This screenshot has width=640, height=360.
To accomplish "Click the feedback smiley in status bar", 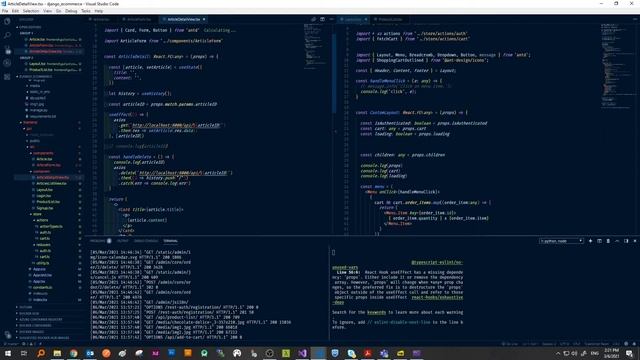I will pos(626,344).
